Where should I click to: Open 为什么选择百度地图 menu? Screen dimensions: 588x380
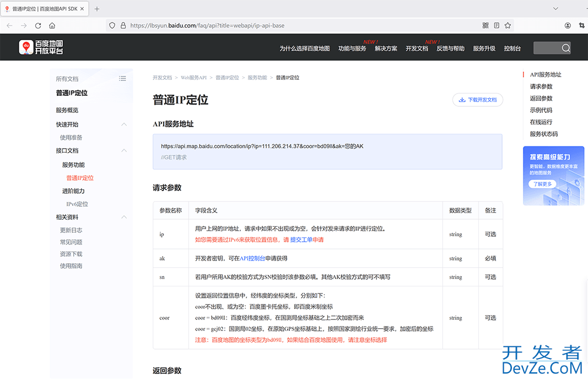305,48
